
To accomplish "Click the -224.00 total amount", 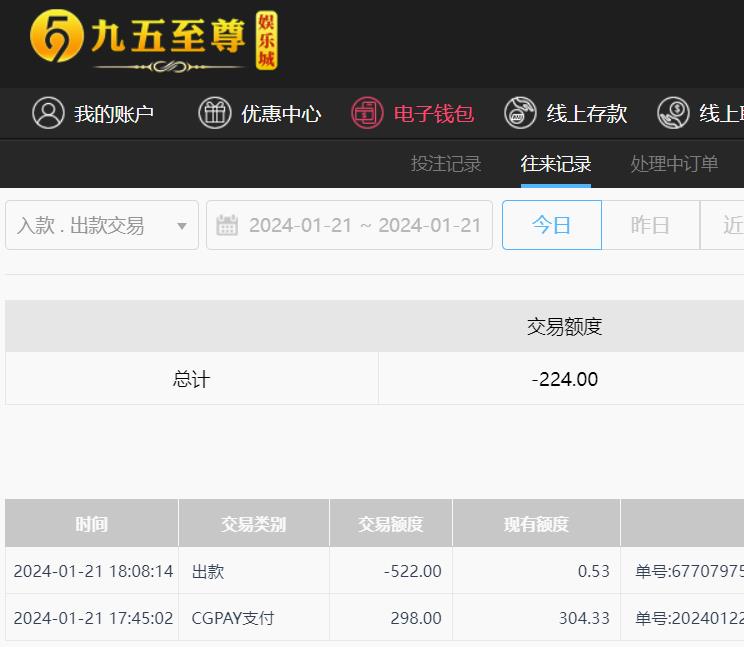I will [565, 379].
